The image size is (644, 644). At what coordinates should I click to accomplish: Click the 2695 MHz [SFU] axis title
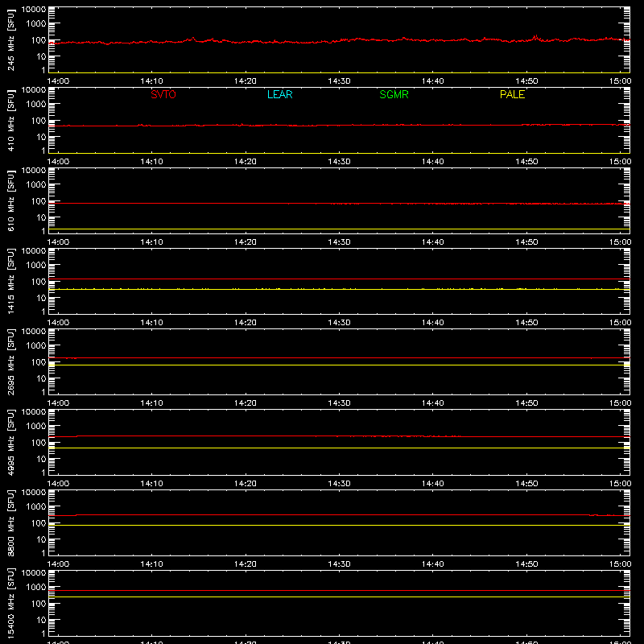[10, 361]
